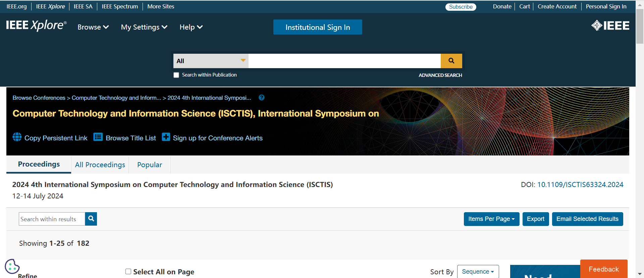Click Sign up for Conference Alerts text
The width and height of the screenshot is (644, 278).
[x=218, y=138]
